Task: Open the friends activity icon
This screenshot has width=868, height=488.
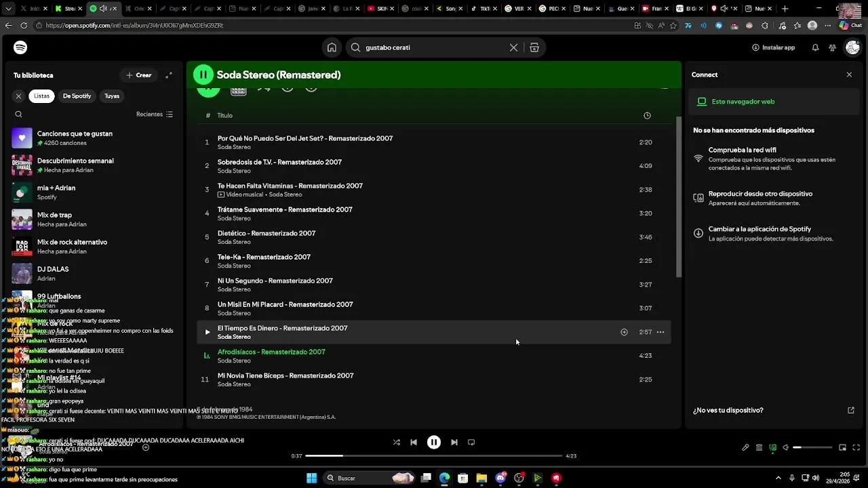Action: (x=833, y=47)
